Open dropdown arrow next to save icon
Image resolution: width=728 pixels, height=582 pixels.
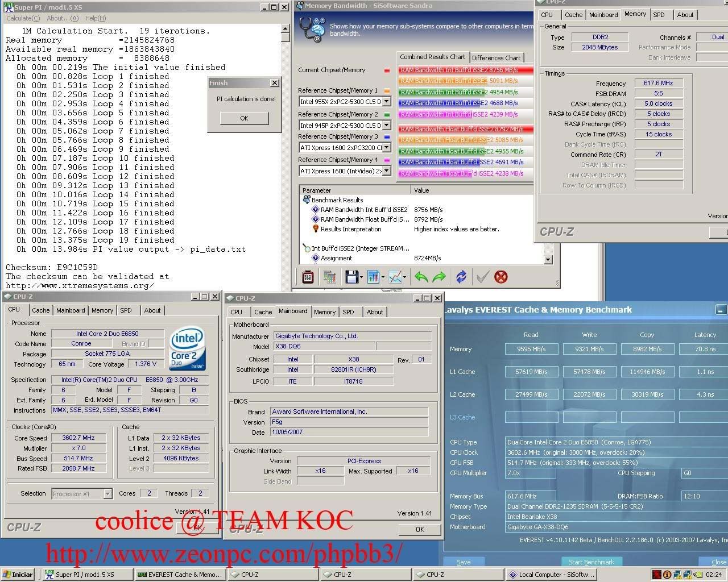[x=361, y=277]
